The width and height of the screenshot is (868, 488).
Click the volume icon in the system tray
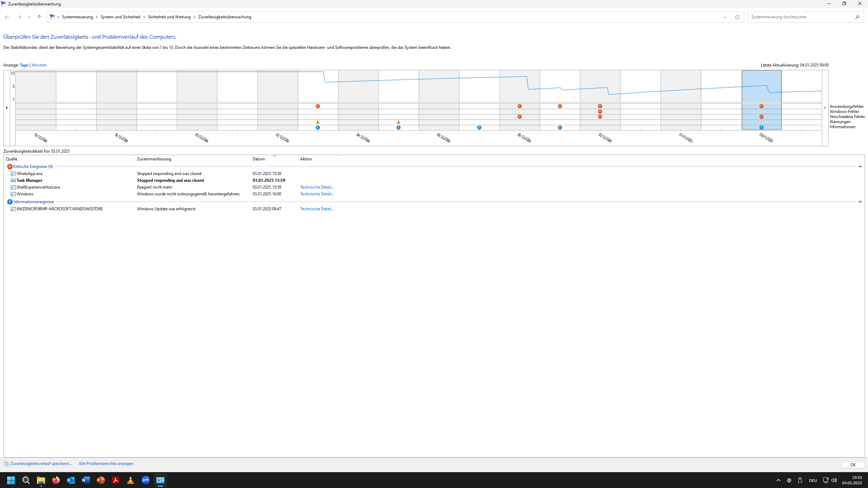[833, 480]
